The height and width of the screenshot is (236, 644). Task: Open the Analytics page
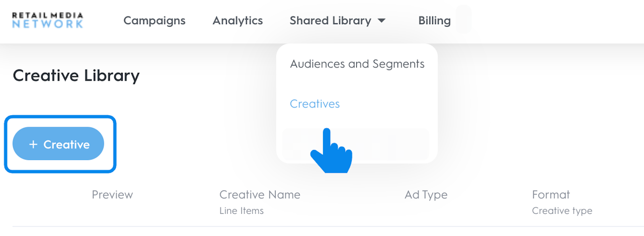(x=237, y=21)
